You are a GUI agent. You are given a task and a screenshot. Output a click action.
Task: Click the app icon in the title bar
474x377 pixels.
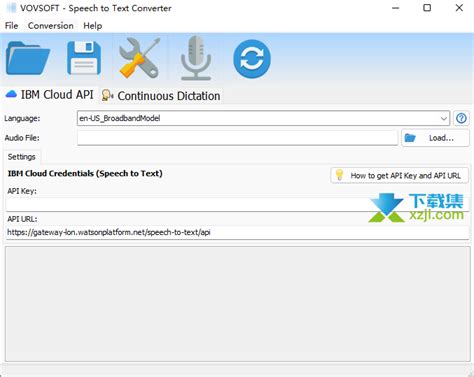pos(11,8)
